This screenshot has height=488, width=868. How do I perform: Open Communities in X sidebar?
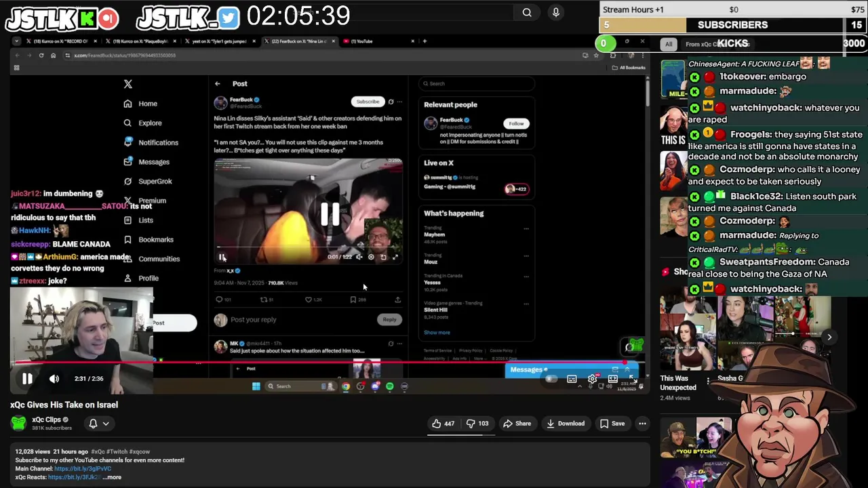pos(151,259)
